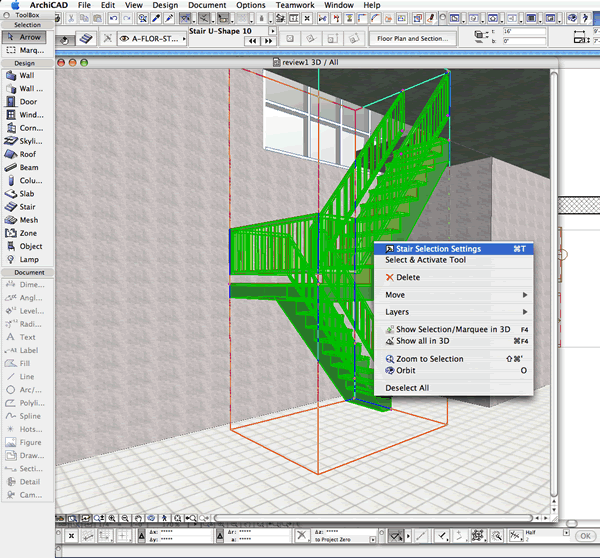Select the Beam tool

(27, 167)
